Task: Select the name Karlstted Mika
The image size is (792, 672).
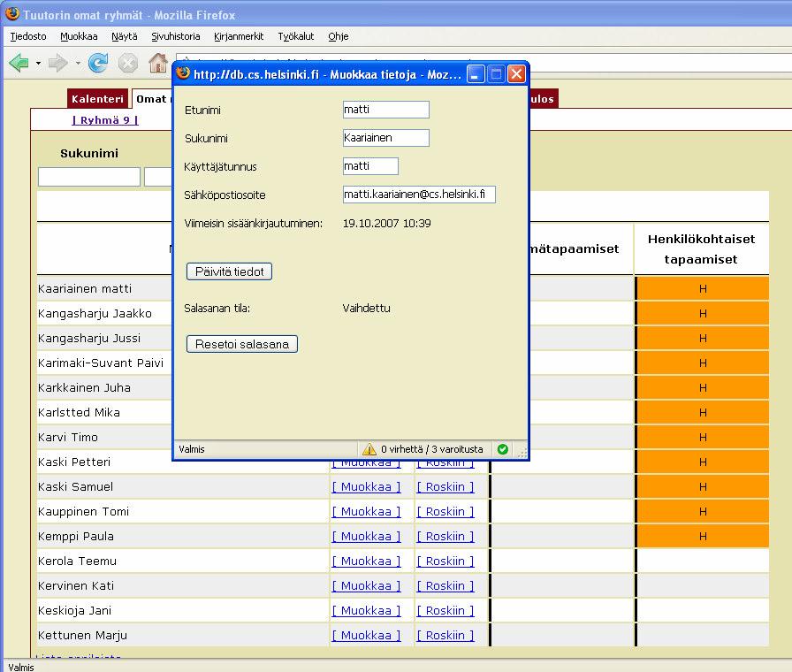Action: (79, 412)
